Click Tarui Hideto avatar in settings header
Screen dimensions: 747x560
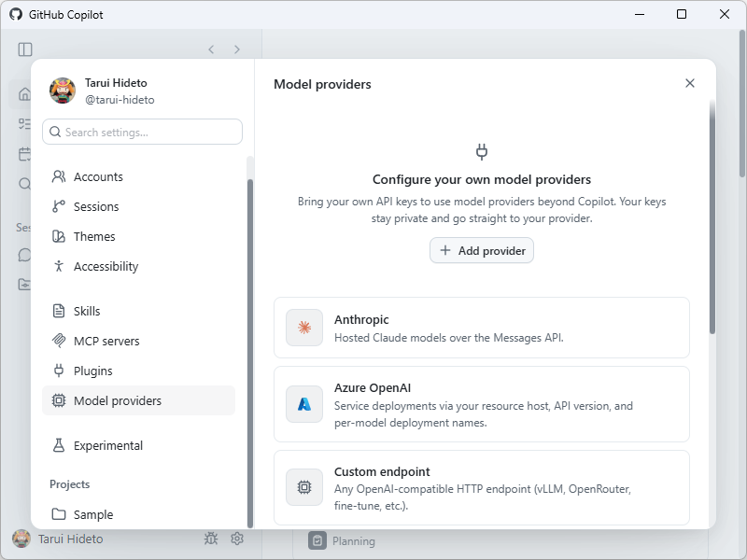(x=63, y=91)
